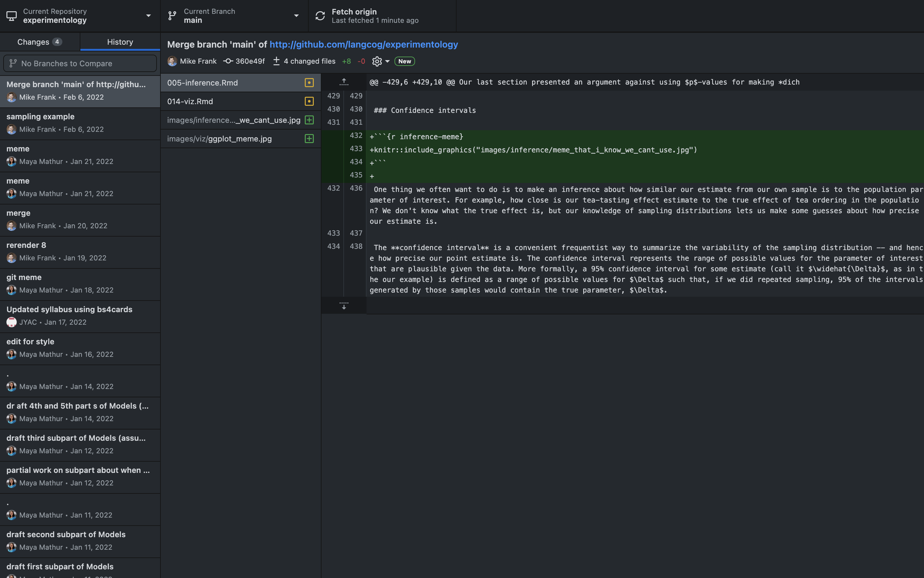Screen dimensions: 924x578
Task: Click the 4 changed files label
Action: [x=309, y=61]
